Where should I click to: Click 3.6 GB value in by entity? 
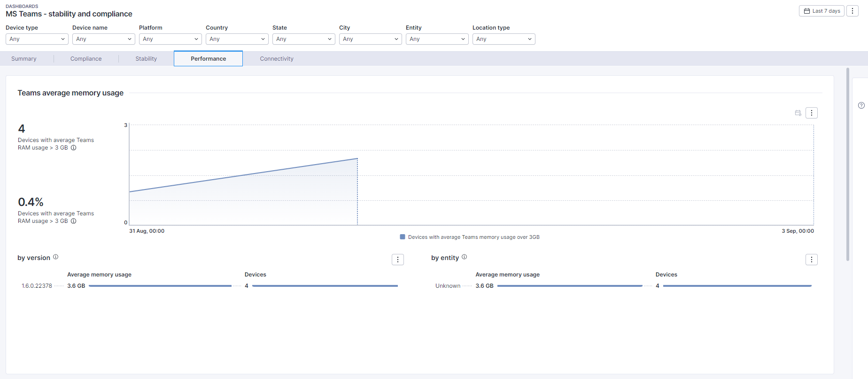click(484, 286)
